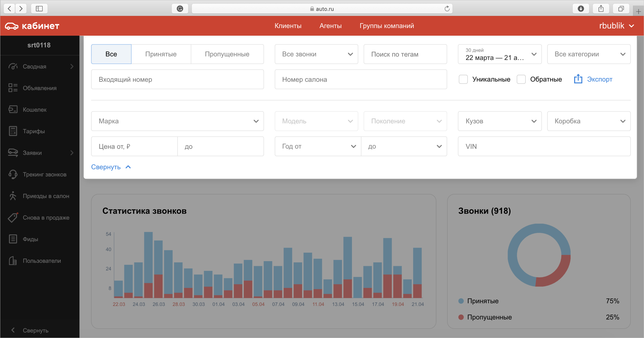The width and height of the screenshot is (644, 338).
Task: Click the Кошелек wallet icon in sidebar
Action: pyautogui.click(x=13, y=110)
